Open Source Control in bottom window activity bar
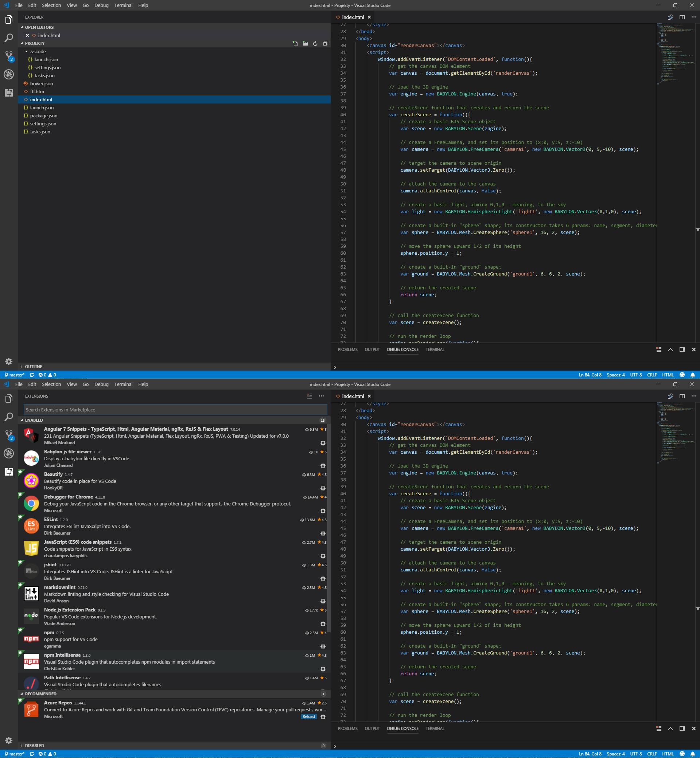Image resolution: width=700 pixels, height=758 pixels. (x=9, y=435)
